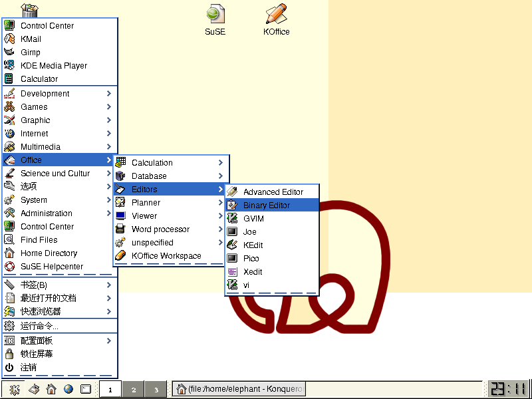Switch to virtual desktop 3
The height and width of the screenshot is (399, 532).
pos(156,390)
